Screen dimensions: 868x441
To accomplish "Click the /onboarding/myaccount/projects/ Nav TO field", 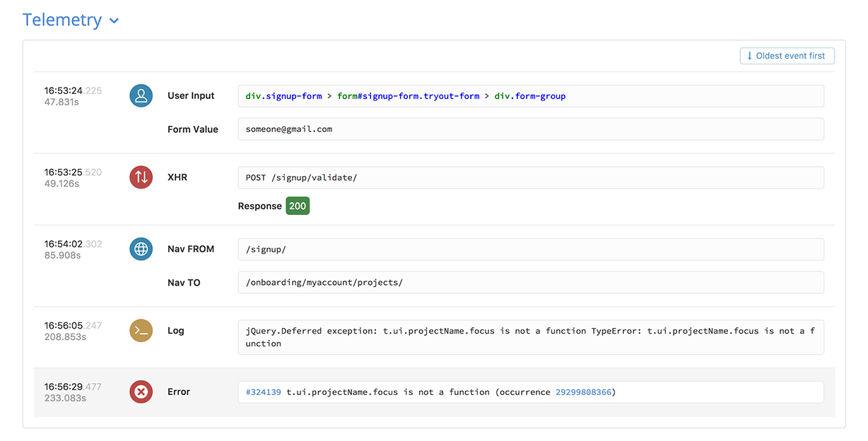I will point(530,283).
